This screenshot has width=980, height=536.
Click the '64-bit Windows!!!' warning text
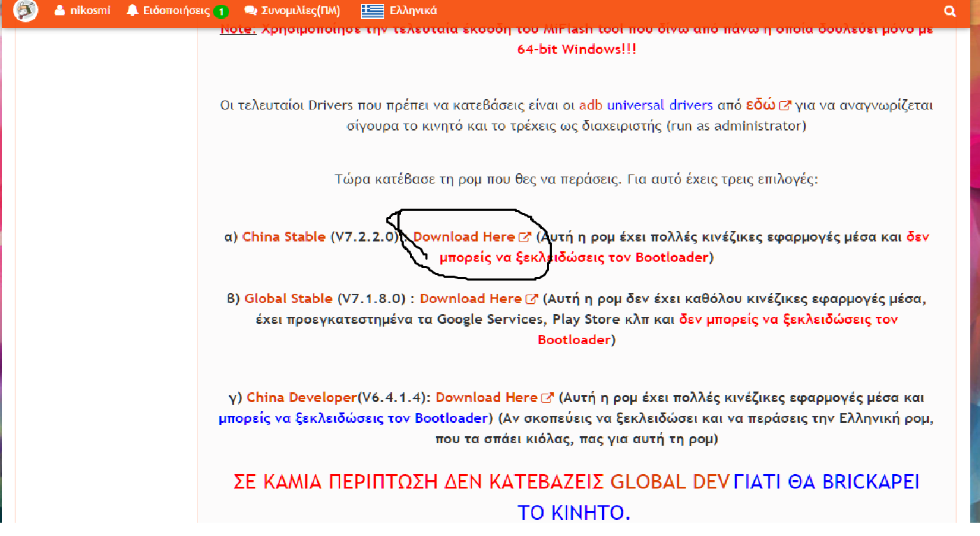point(577,50)
